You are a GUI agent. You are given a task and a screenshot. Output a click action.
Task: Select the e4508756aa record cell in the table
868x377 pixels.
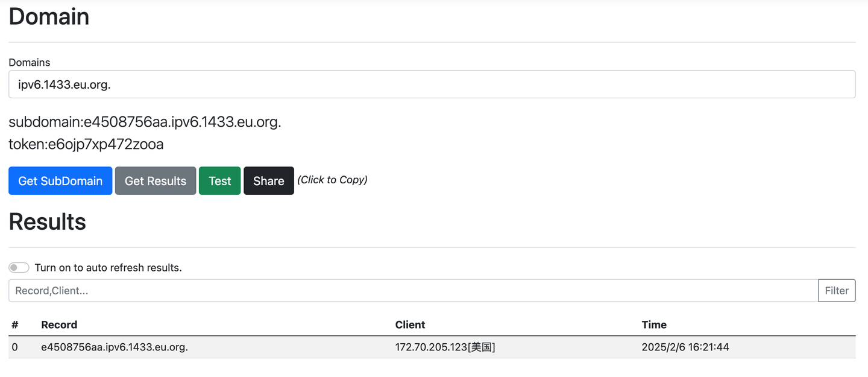(x=115, y=347)
